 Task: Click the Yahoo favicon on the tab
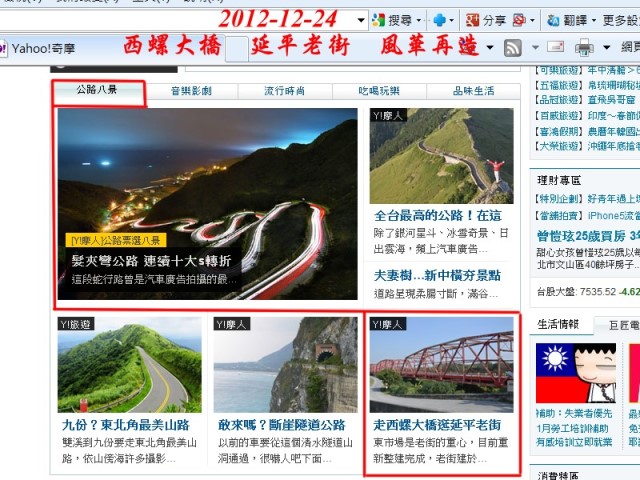(x=3, y=49)
